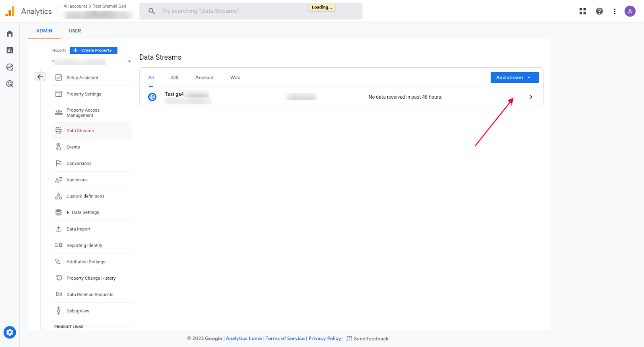Screen dimensions: 644x347
Task: Open Google apps grid icon
Action: click(582, 11)
